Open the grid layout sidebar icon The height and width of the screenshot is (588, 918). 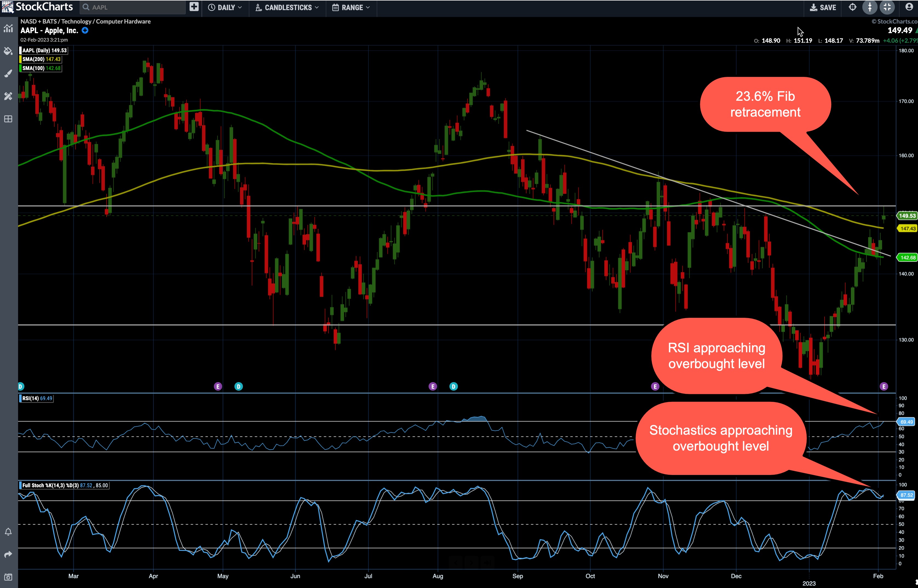pos(8,119)
